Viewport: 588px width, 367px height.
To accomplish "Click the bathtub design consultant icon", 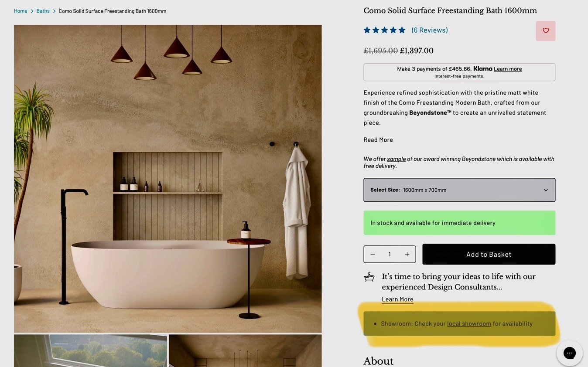I will [369, 277].
